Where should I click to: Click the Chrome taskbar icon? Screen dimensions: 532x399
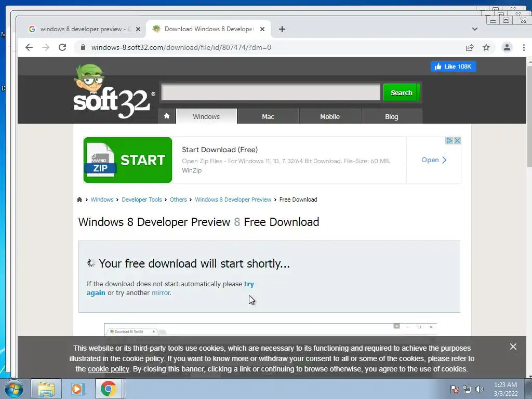point(108,389)
